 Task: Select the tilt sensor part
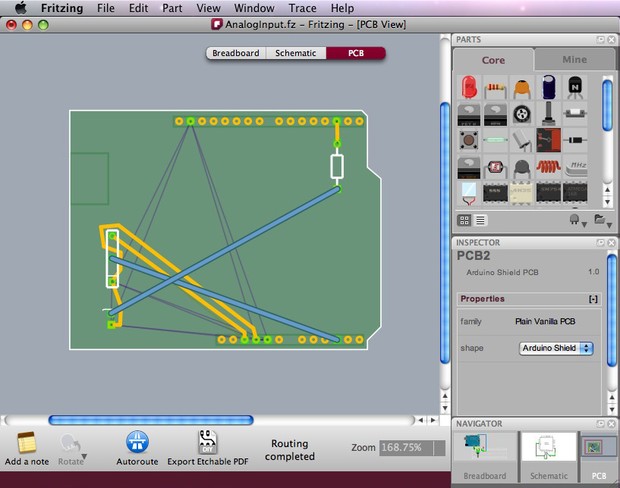pyautogui.click(x=522, y=141)
